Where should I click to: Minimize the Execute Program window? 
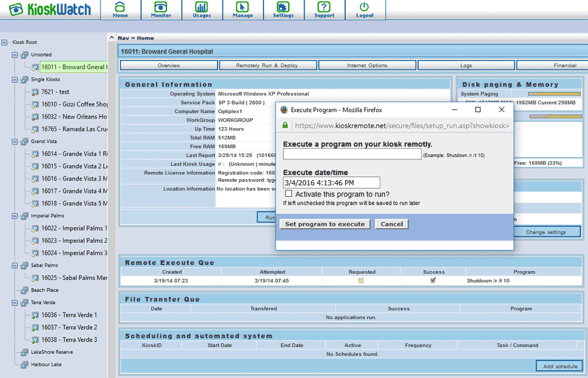point(455,109)
